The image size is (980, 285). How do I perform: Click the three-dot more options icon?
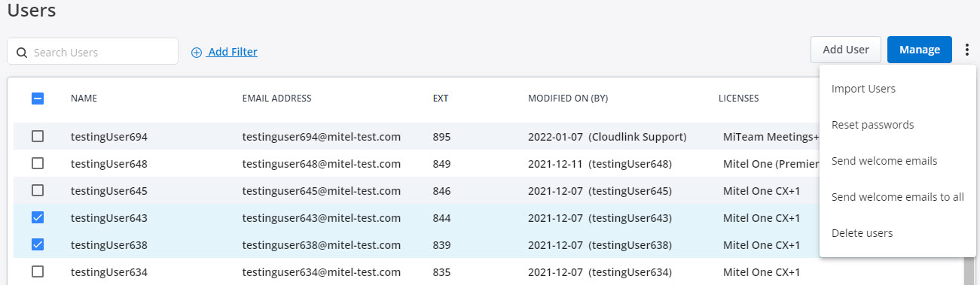[967, 50]
